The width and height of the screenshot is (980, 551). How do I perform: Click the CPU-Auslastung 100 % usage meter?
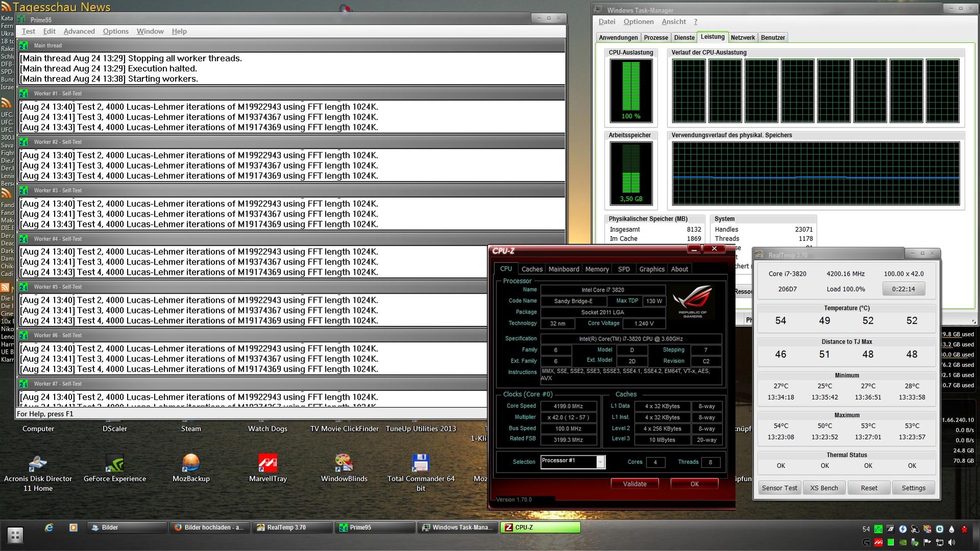pos(631,91)
